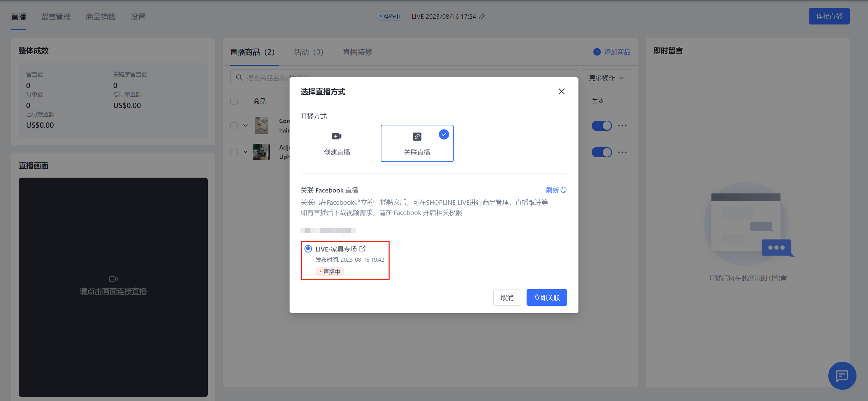Select the 创建直播 option card

click(337, 143)
